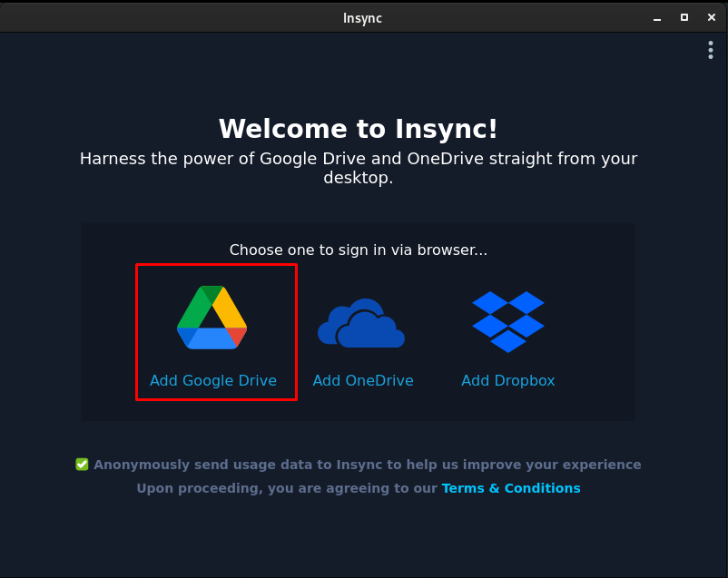The image size is (728, 578).
Task: Click the Welcome to Insync! heading
Action: coord(358,129)
